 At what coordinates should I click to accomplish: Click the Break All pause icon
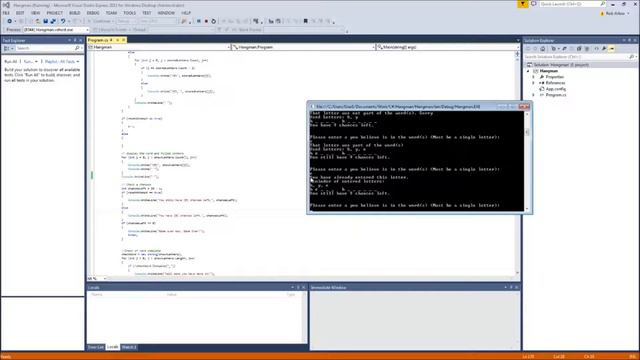point(199,21)
